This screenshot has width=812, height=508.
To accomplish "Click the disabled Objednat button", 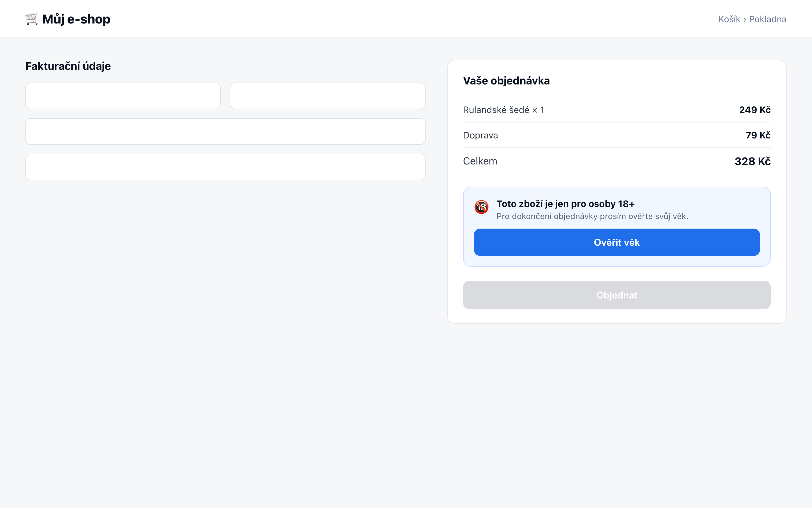I will pos(617,295).
